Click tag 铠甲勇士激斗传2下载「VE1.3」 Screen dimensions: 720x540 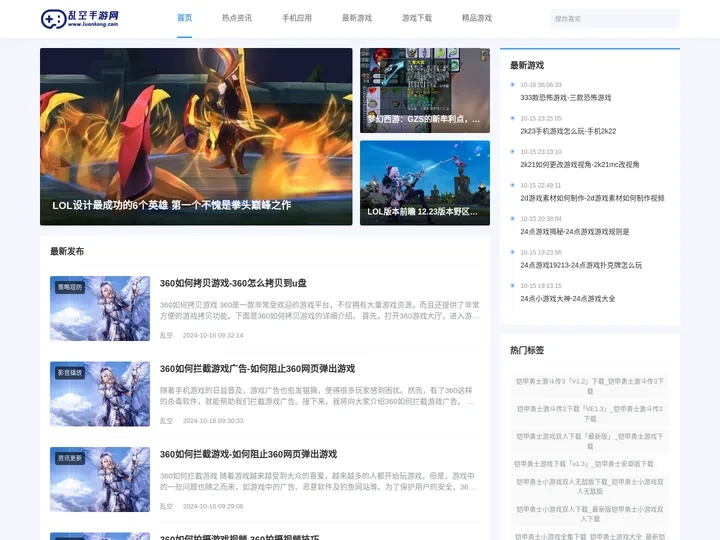[590, 413]
